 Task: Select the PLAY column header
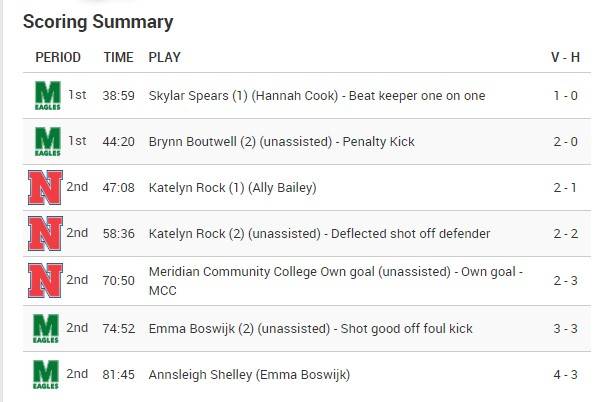coord(164,57)
